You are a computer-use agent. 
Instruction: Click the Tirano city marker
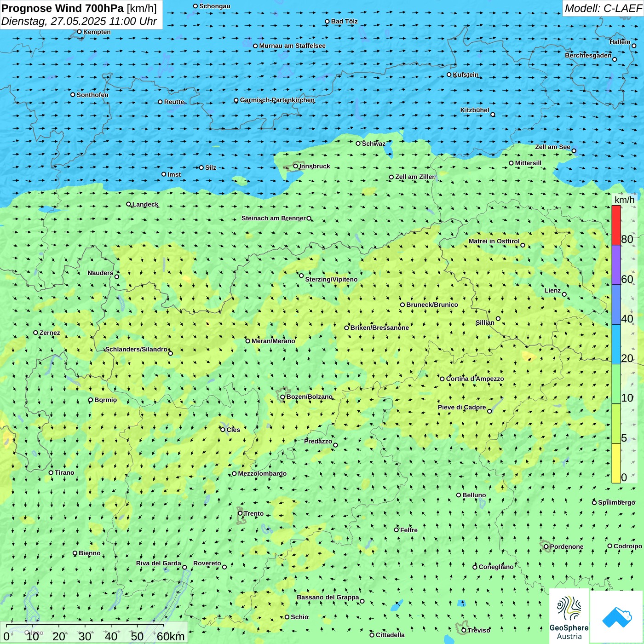point(51,472)
